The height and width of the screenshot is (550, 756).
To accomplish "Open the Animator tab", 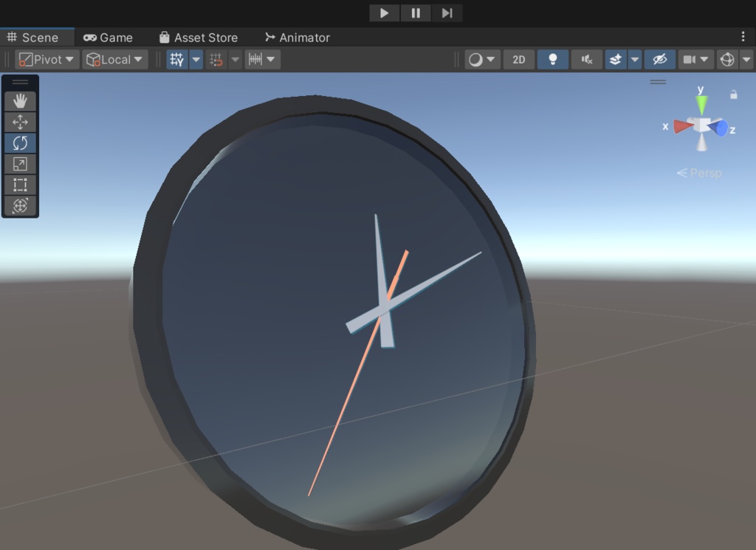I will [297, 37].
